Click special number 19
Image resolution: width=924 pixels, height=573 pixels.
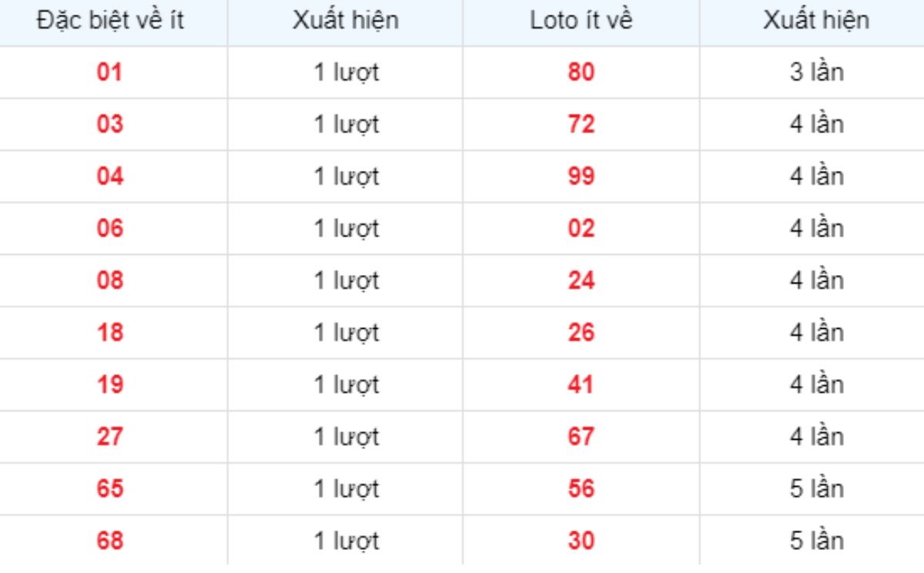109,384
